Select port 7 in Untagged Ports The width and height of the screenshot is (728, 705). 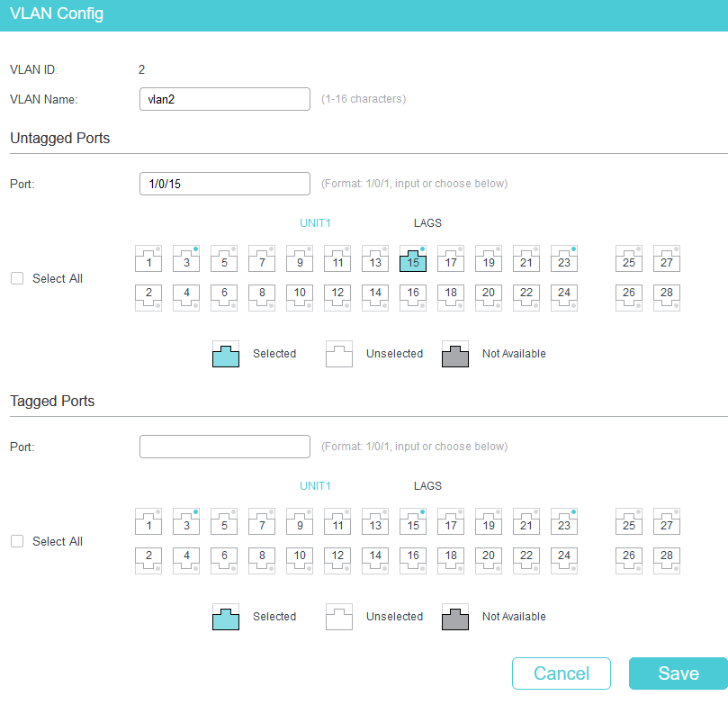262,258
